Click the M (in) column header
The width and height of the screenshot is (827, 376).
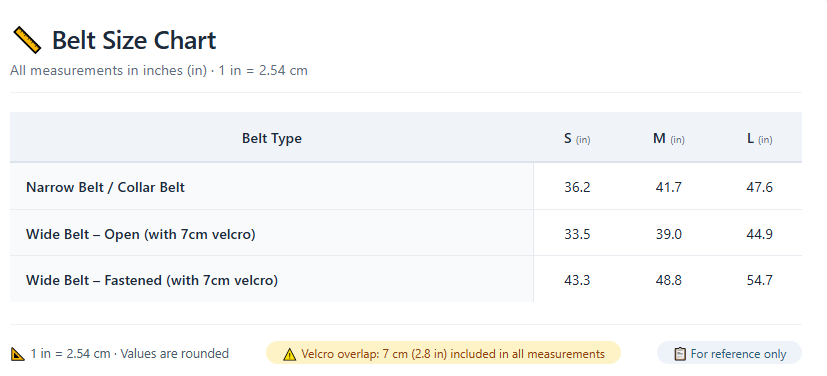(x=669, y=139)
